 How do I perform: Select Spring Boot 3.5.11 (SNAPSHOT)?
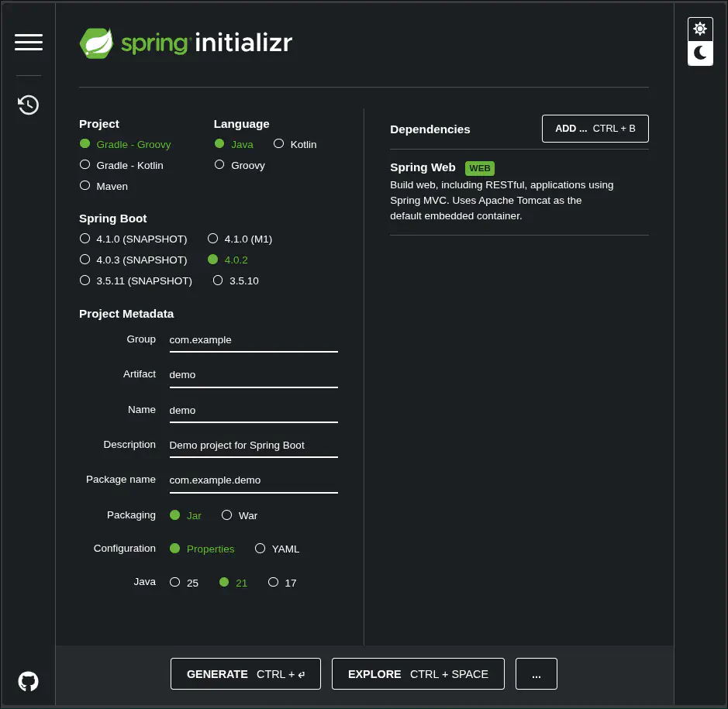pyautogui.click(x=136, y=281)
